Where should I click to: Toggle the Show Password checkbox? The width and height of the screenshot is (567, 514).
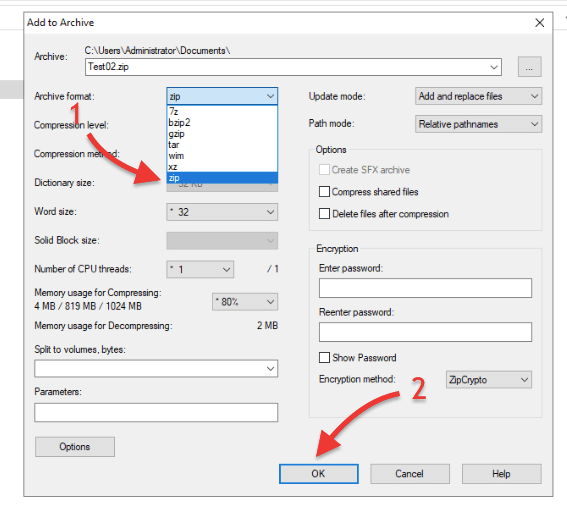click(324, 358)
